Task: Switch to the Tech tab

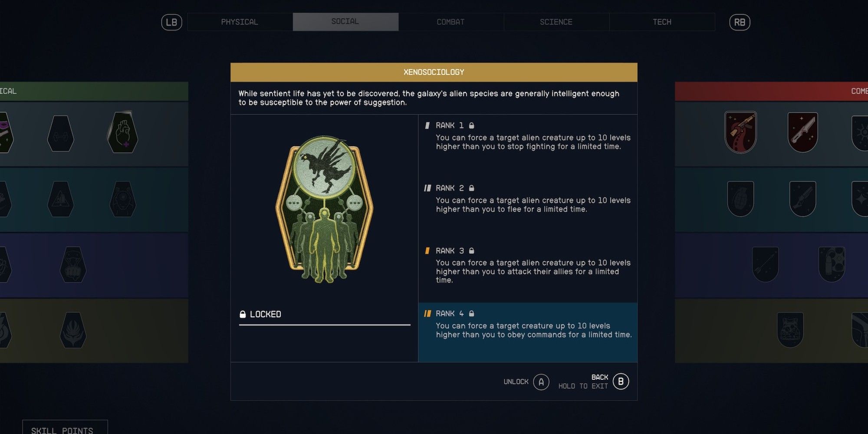Action: click(x=662, y=22)
